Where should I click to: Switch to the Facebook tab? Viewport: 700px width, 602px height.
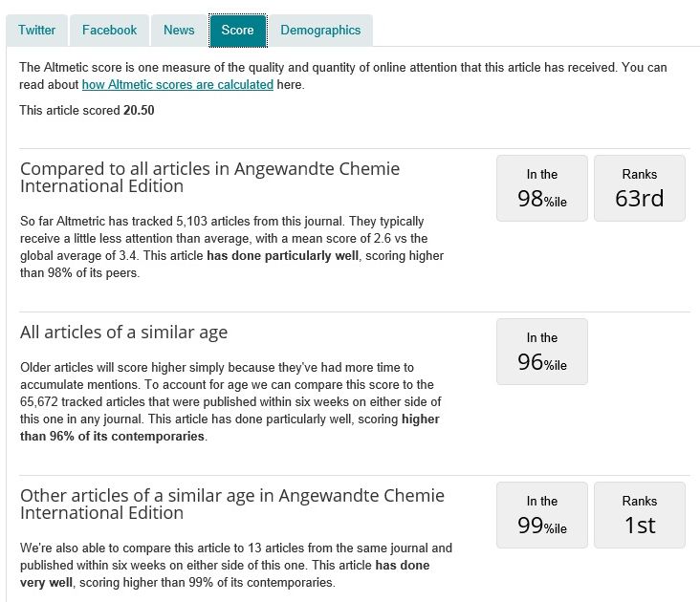pyautogui.click(x=109, y=30)
